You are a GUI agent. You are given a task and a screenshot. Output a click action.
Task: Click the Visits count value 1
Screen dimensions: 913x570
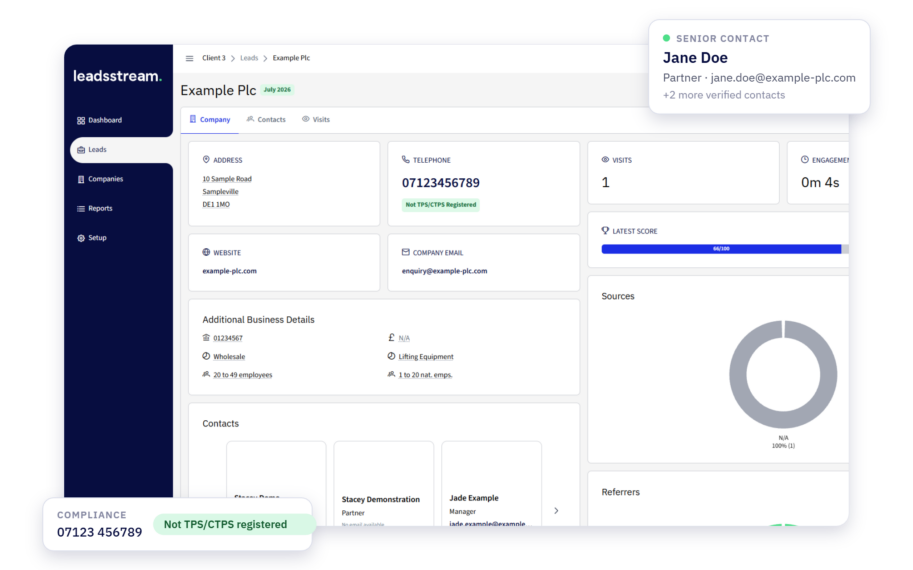[606, 183]
